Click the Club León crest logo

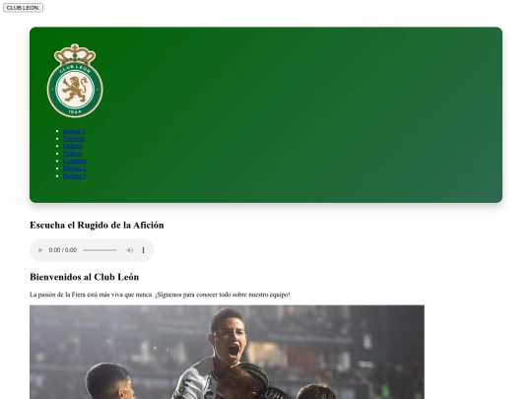pyautogui.click(x=75, y=81)
